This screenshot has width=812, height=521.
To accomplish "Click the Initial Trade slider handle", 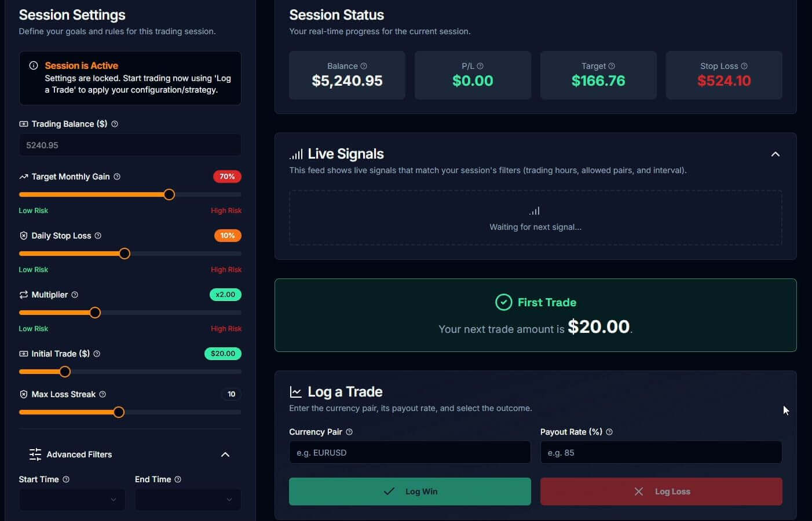I will coord(65,372).
